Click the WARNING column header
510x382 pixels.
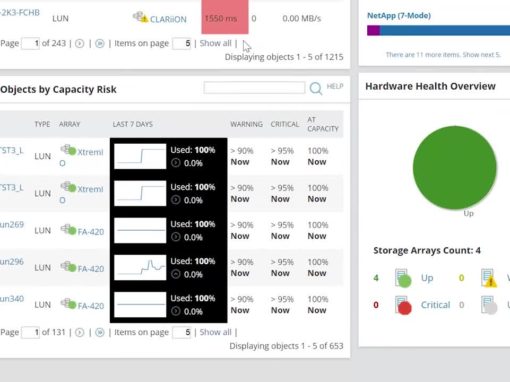[246, 124]
